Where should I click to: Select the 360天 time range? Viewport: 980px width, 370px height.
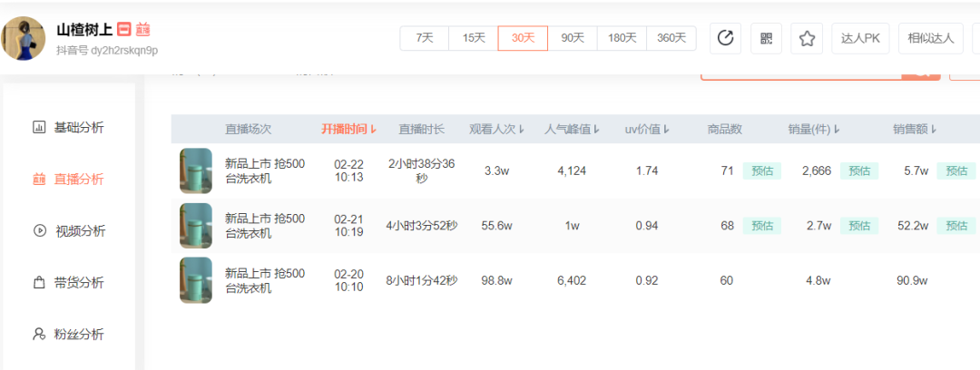[x=671, y=38]
